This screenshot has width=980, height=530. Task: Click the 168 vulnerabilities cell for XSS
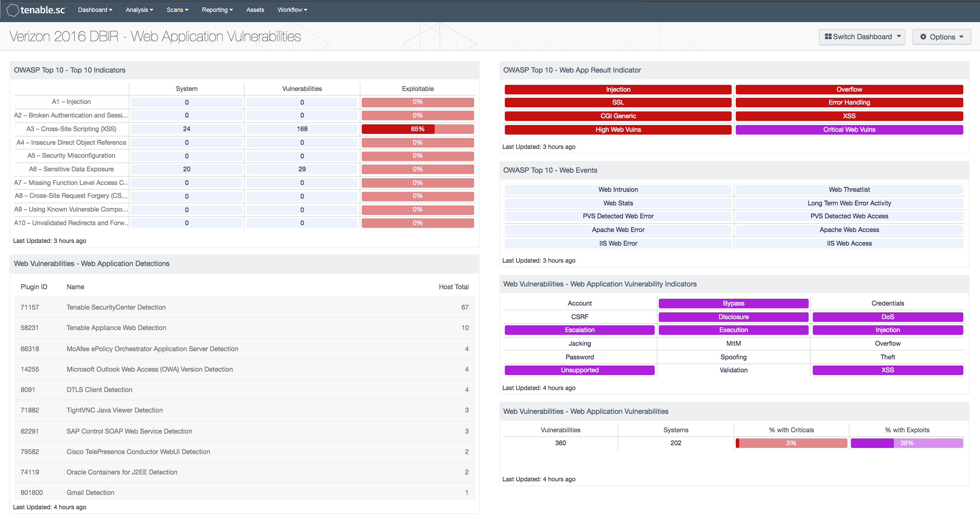point(302,129)
